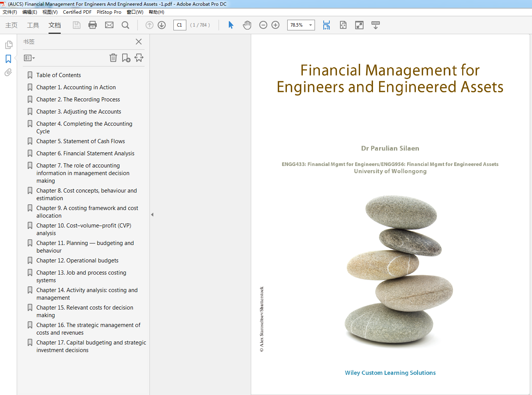Image resolution: width=532 pixels, height=395 pixels.
Task: Jump to Table of Contents bookmark
Action: tap(58, 75)
